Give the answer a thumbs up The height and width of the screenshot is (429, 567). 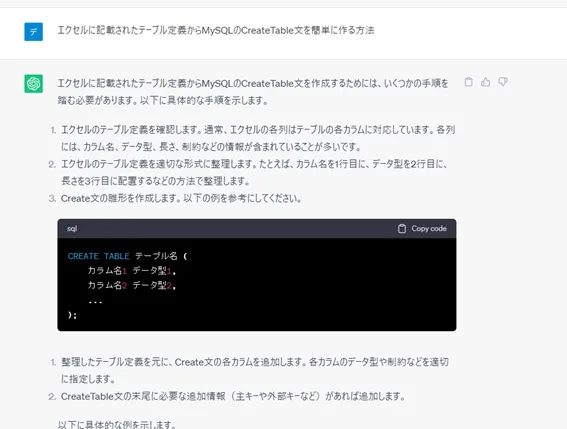tap(485, 82)
